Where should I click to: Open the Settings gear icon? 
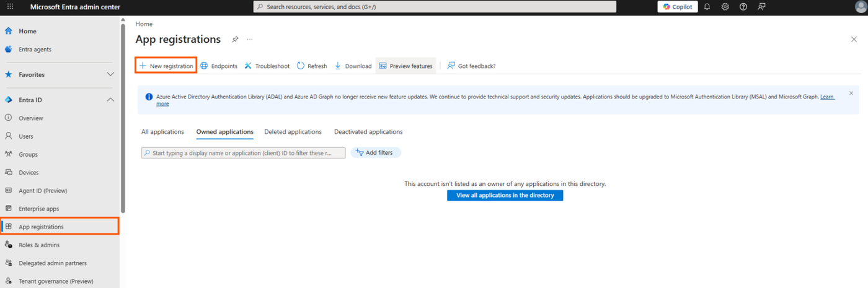725,7
